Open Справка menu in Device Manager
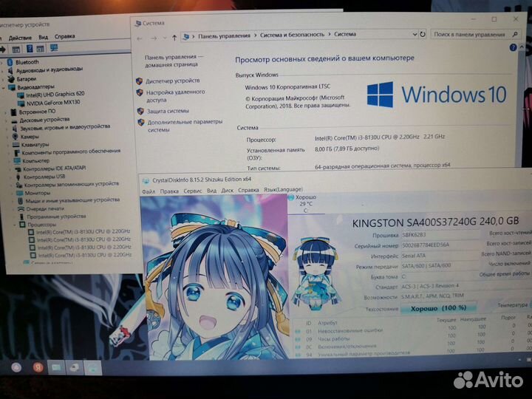532x399 pixels. click(64, 36)
